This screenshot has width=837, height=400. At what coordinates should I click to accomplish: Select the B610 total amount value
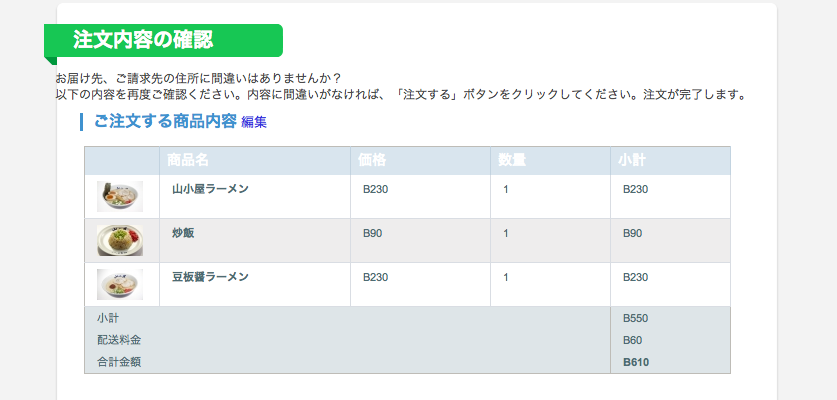click(636, 363)
